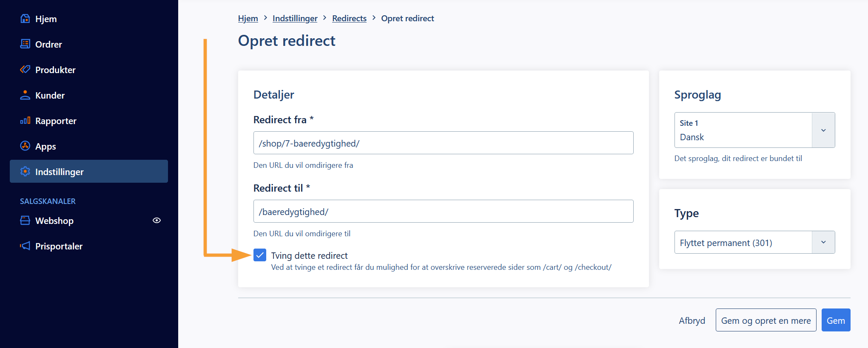The image size is (868, 348).
Task: Click the Apps circular icon
Action: 25,146
